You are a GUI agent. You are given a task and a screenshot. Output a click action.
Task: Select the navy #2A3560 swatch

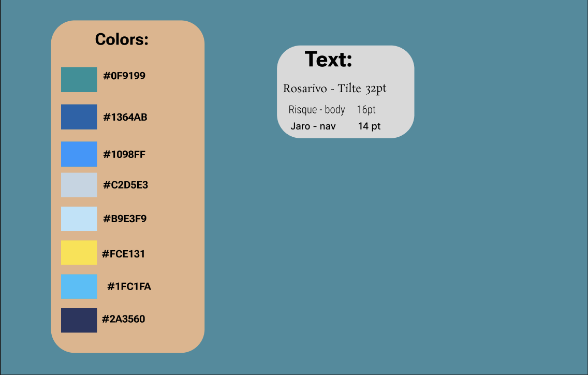(79, 320)
